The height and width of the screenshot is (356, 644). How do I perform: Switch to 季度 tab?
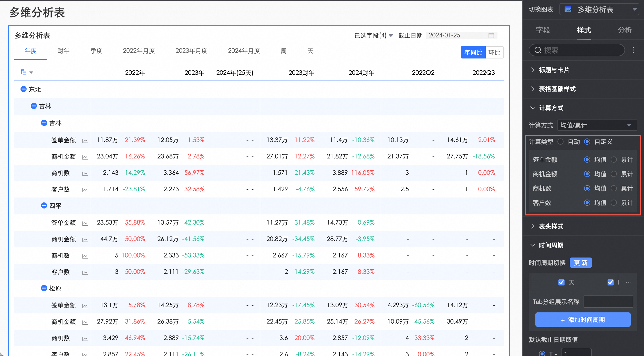pyautogui.click(x=96, y=51)
